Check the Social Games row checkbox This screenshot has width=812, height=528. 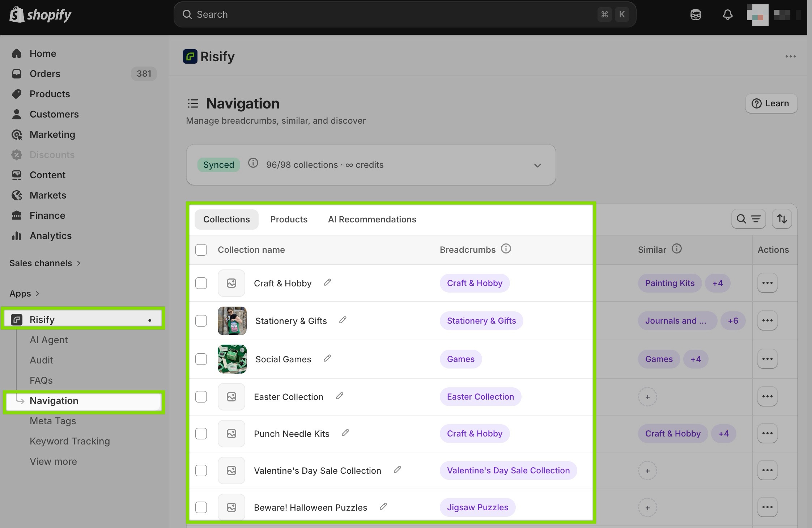click(x=201, y=359)
